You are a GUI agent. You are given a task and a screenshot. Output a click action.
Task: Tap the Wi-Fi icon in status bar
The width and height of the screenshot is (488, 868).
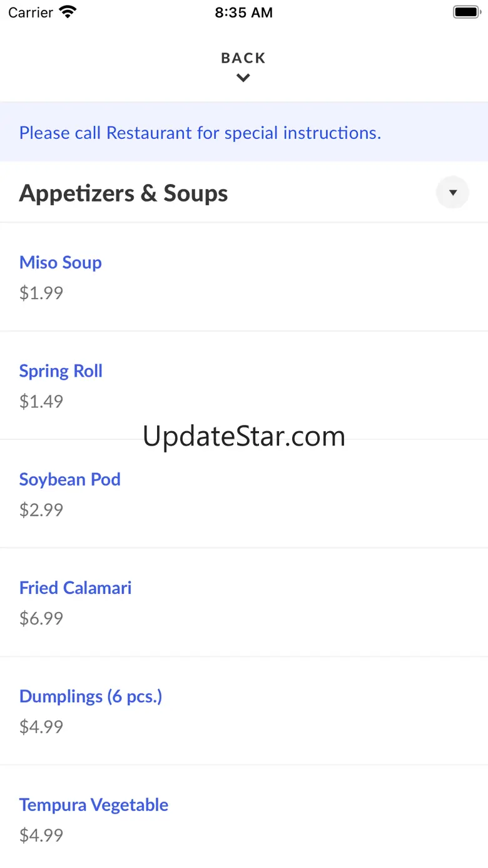[x=68, y=13]
